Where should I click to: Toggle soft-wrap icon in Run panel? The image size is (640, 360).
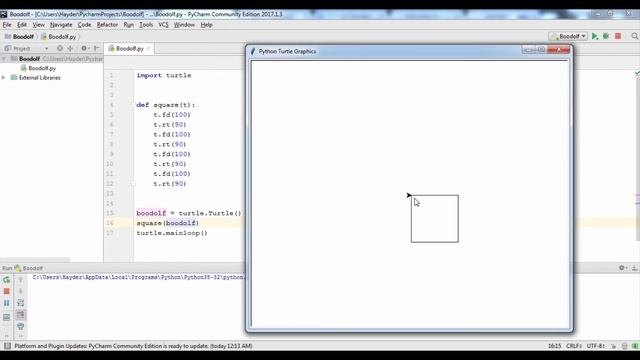(x=20, y=303)
